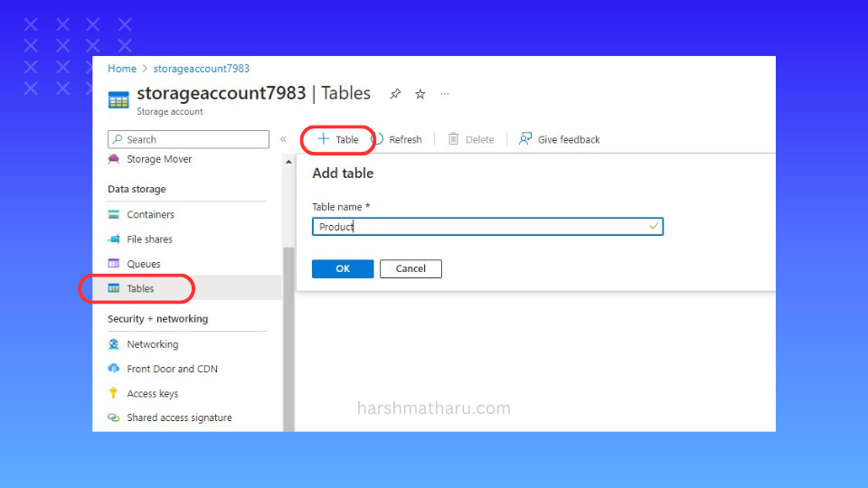Viewport: 868px width, 488px height.
Task: Click the Shared access signature link icon
Action: coord(114,418)
